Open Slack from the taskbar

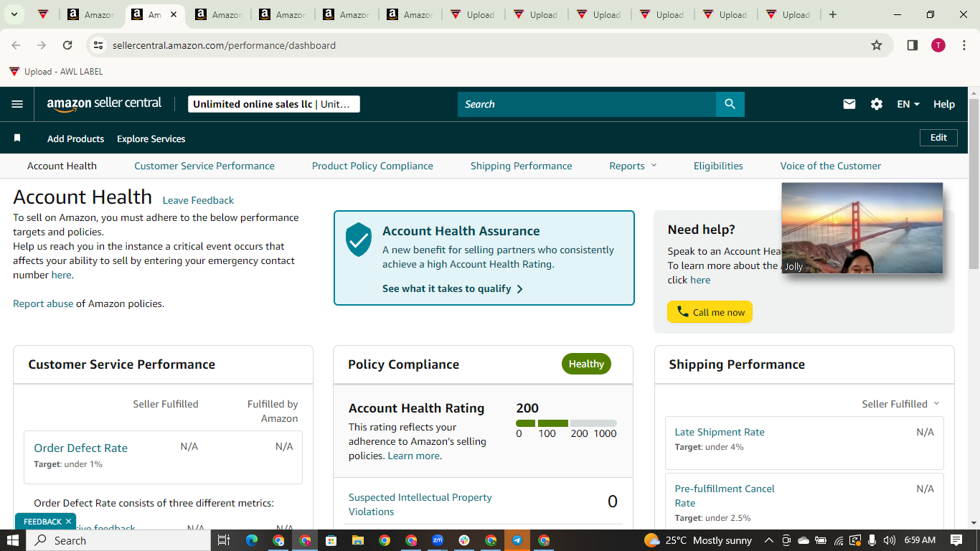pyautogui.click(x=464, y=540)
